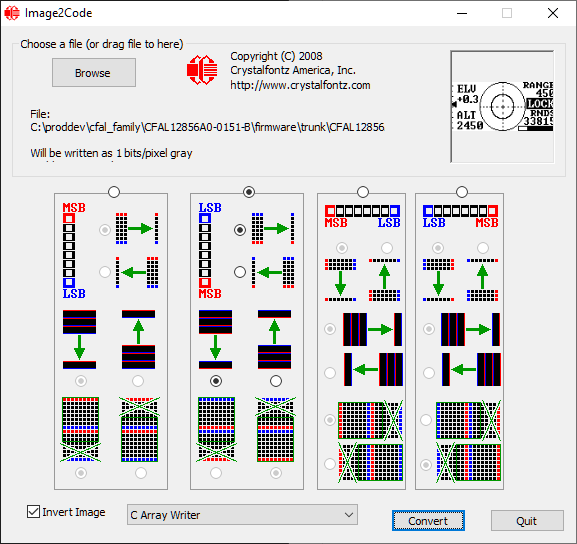This screenshot has width=577, height=544.
Task: Click top-crossed grid diagram in LSB-top panel
Action: [275, 429]
